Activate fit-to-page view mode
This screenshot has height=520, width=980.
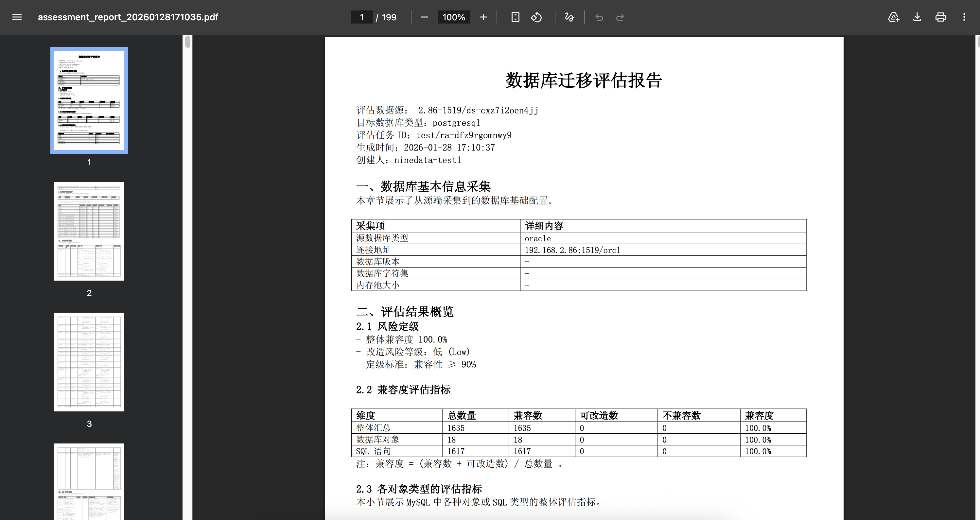click(515, 17)
